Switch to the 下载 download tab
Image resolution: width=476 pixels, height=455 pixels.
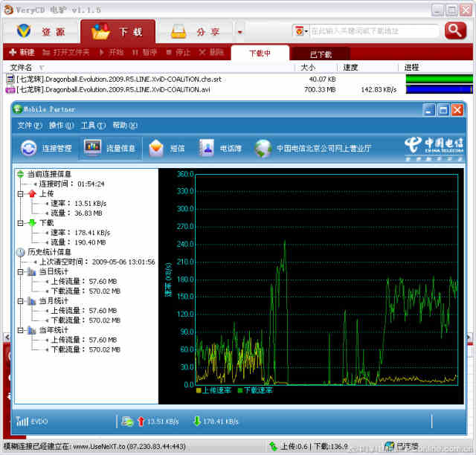tap(118, 32)
